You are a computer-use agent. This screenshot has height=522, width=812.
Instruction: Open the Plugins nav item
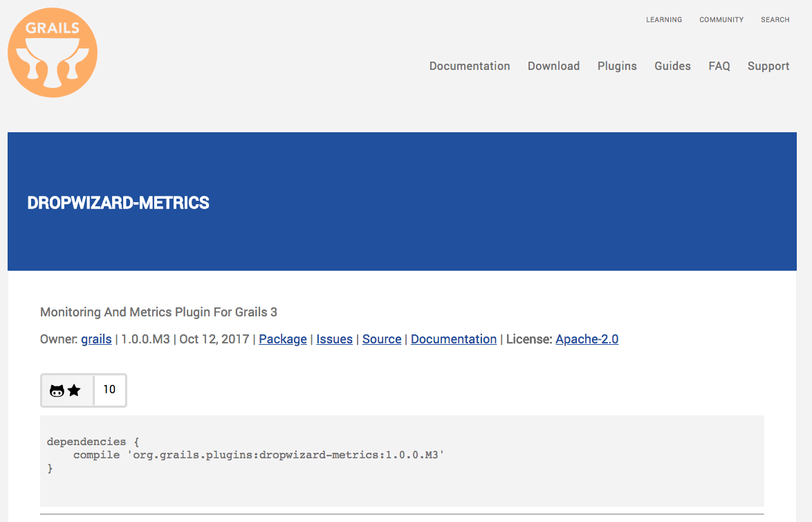(x=617, y=66)
